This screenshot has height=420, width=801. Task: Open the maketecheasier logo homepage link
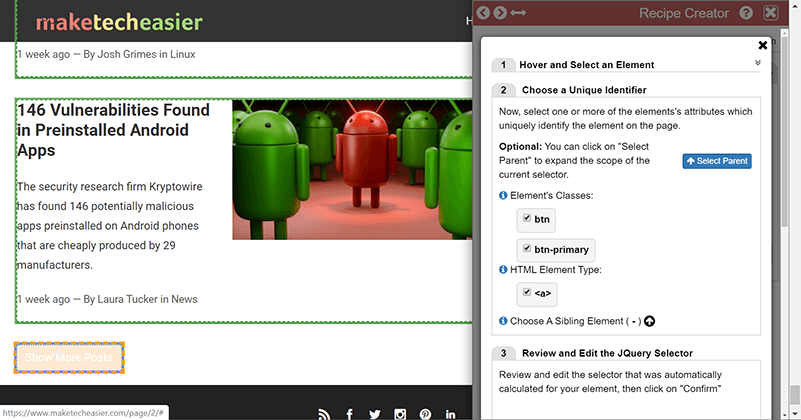tap(119, 22)
